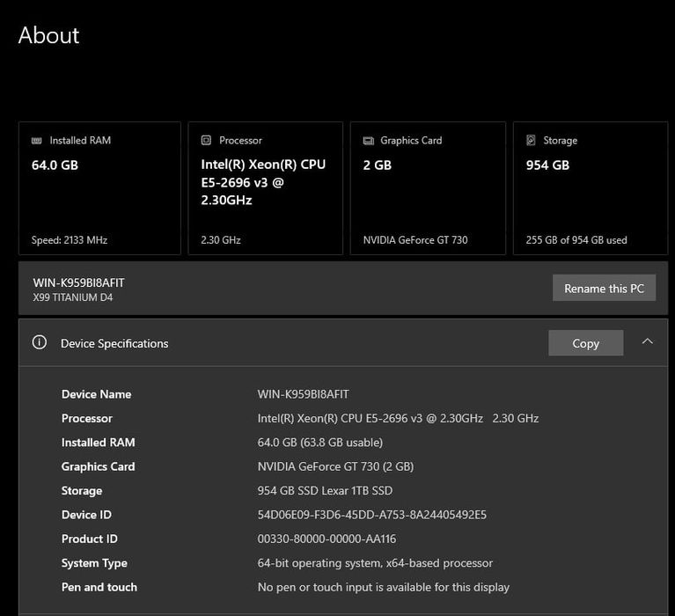
Task: Click the Storage drive icon
Action: coord(531,140)
